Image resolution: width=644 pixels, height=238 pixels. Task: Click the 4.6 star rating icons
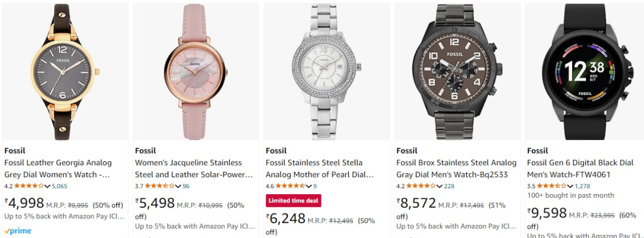[291, 186]
